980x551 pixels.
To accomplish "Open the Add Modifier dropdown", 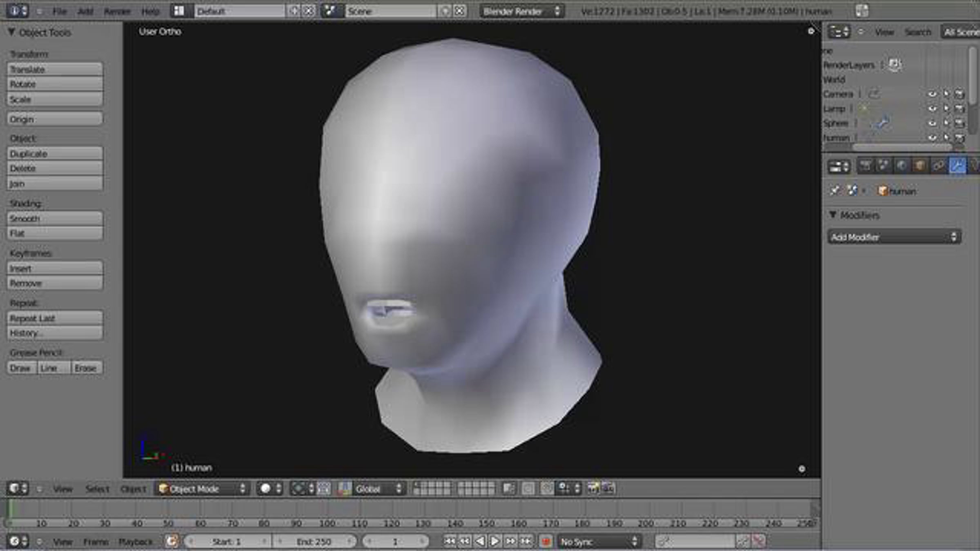I will click(x=894, y=237).
